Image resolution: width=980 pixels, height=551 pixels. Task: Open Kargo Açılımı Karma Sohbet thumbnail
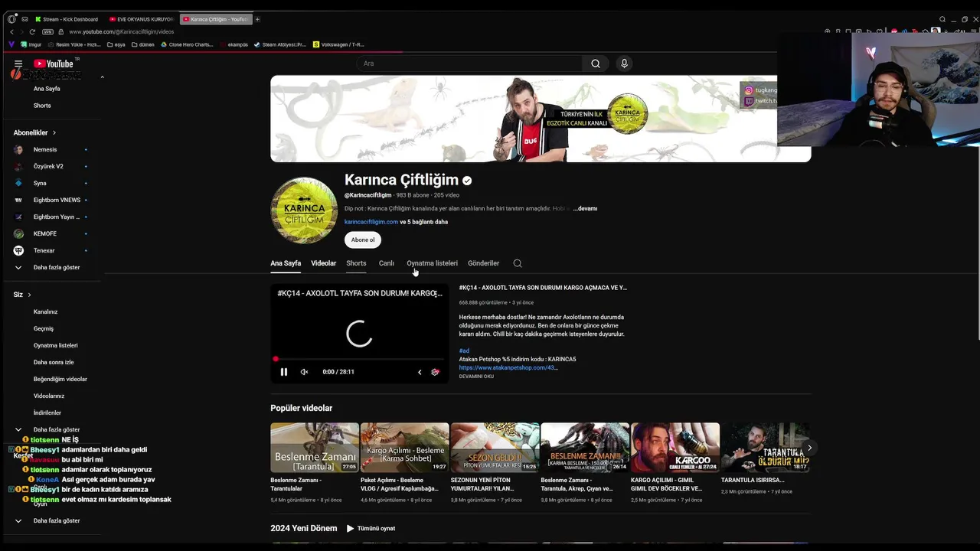[x=405, y=447]
